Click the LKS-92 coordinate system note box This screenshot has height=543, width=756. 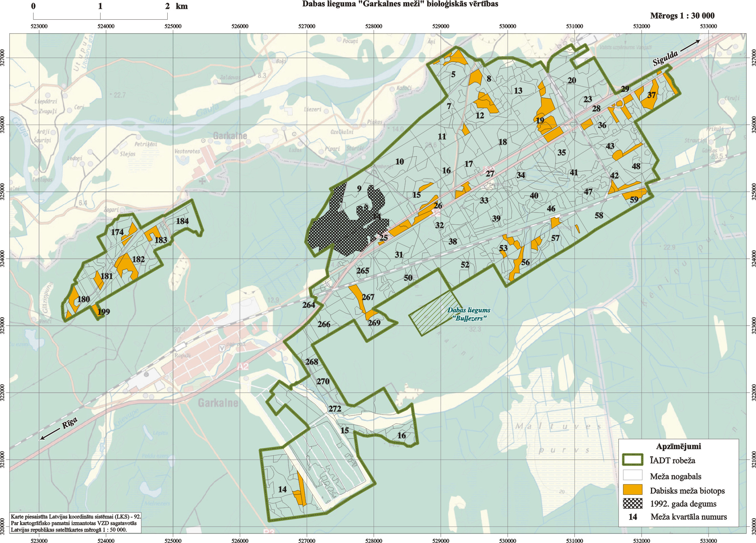pos(75,523)
